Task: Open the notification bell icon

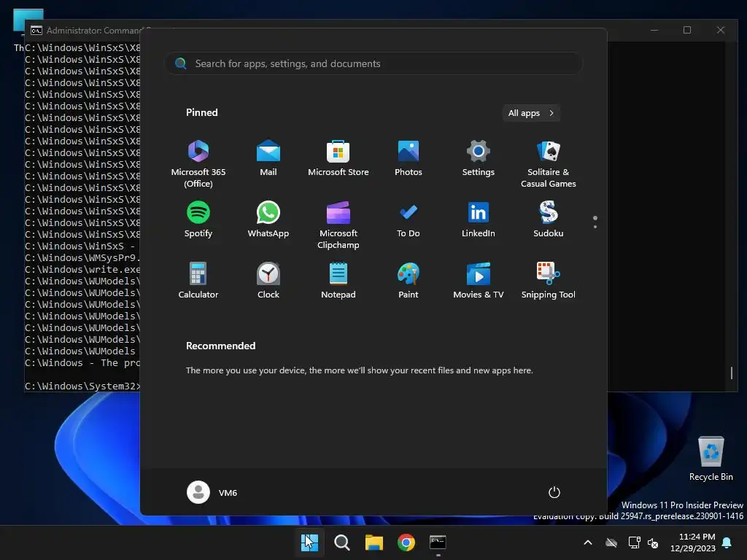Action: click(x=727, y=542)
